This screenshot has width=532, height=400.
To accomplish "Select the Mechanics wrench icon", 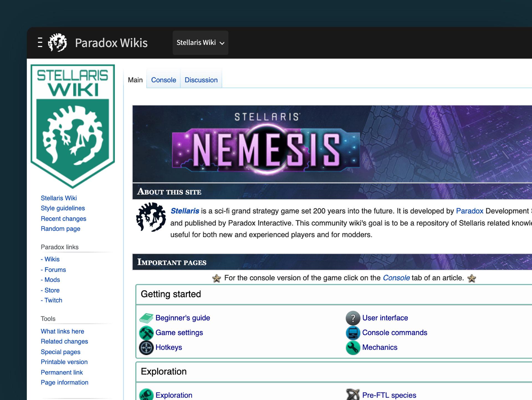I will tap(352, 348).
